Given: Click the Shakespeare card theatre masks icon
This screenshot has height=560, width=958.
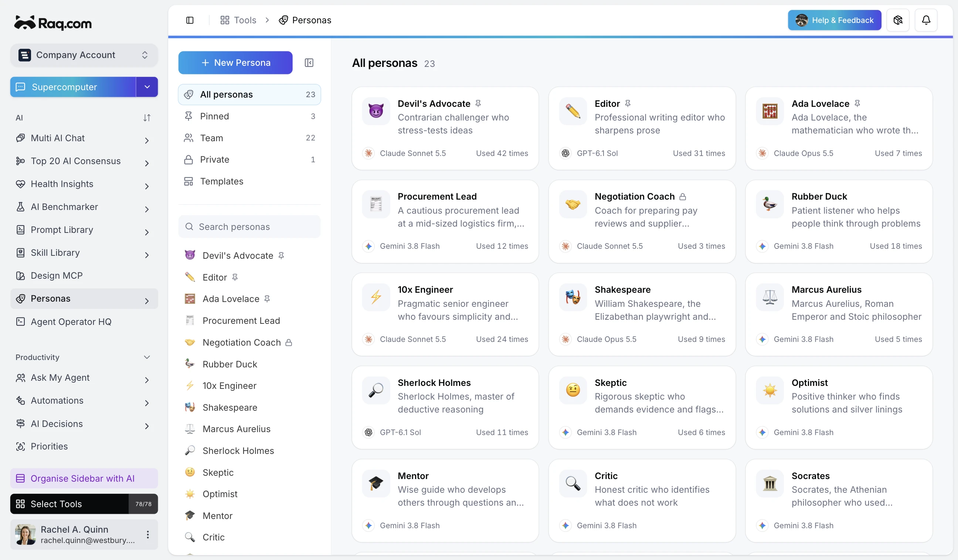Looking at the screenshot, I should (573, 297).
